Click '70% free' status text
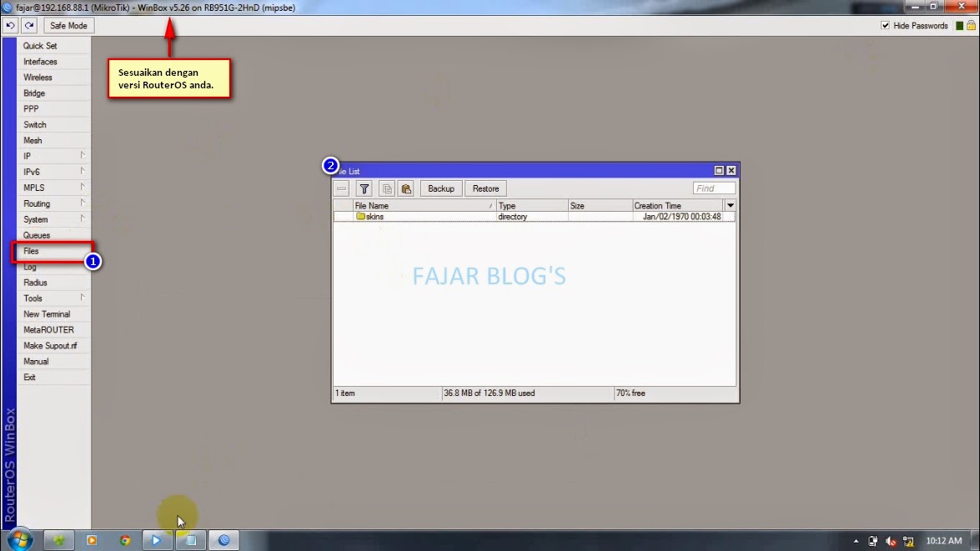 (x=631, y=393)
